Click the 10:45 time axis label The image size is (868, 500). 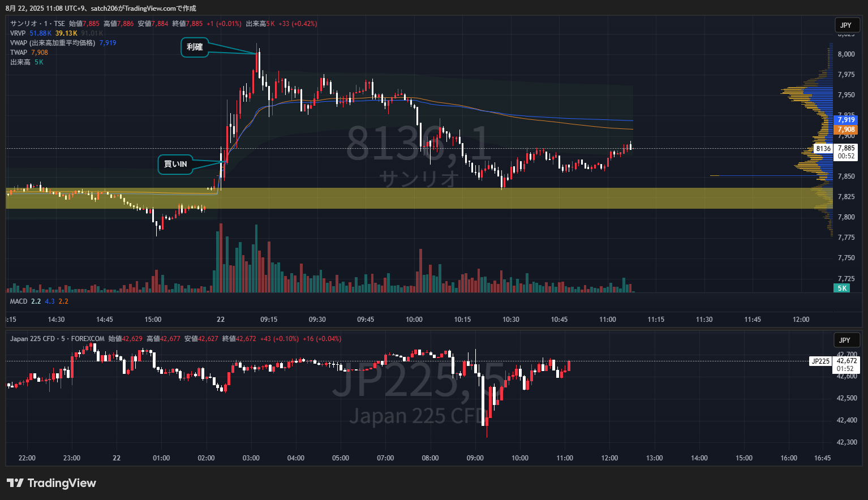(x=559, y=320)
